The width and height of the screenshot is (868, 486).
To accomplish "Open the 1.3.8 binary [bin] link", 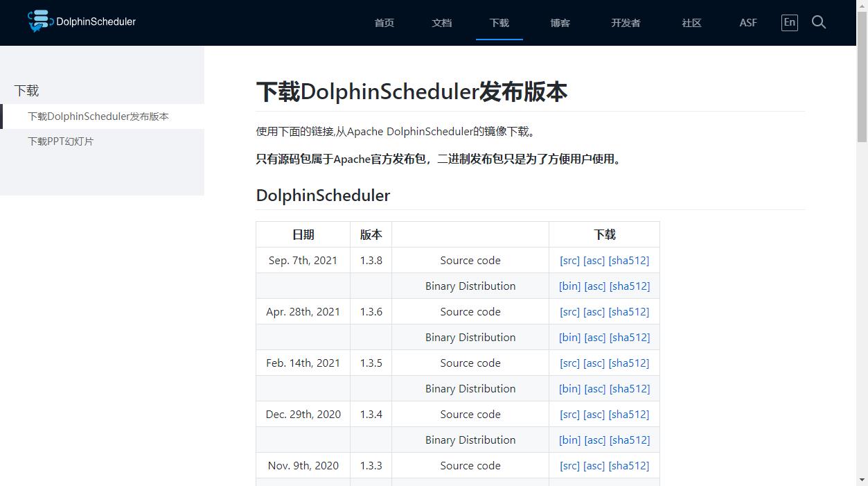I will pos(569,286).
